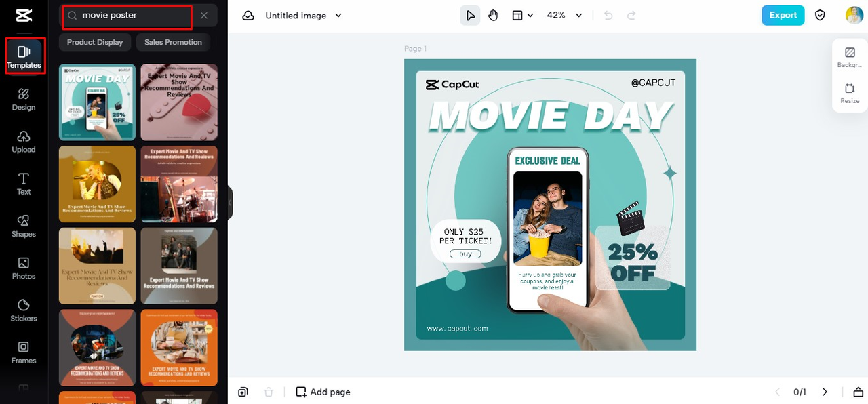Choose the teal Movie Day template thumbnail
The height and width of the screenshot is (404, 868).
tap(97, 102)
